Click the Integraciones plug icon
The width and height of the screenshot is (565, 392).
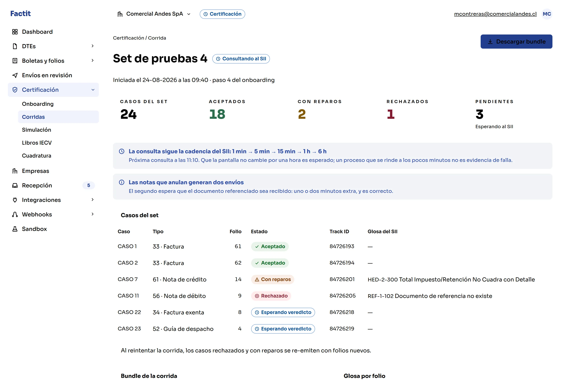click(15, 200)
